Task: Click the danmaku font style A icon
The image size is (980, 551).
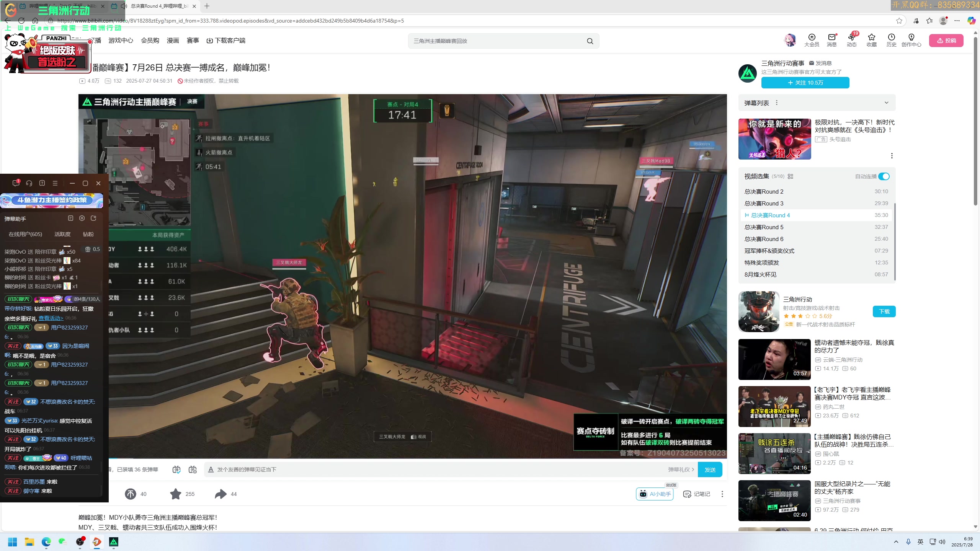Action: point(211,469)
